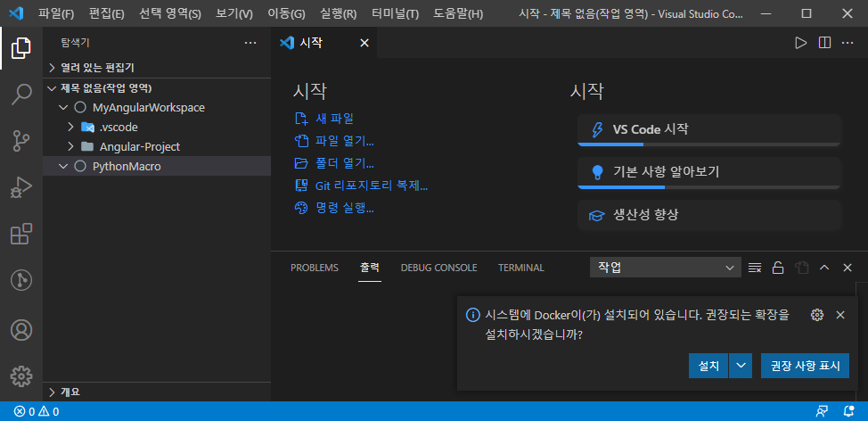Open editor more actions ellipsis
The image size is (868, 421).
click(x=848, y=43)
